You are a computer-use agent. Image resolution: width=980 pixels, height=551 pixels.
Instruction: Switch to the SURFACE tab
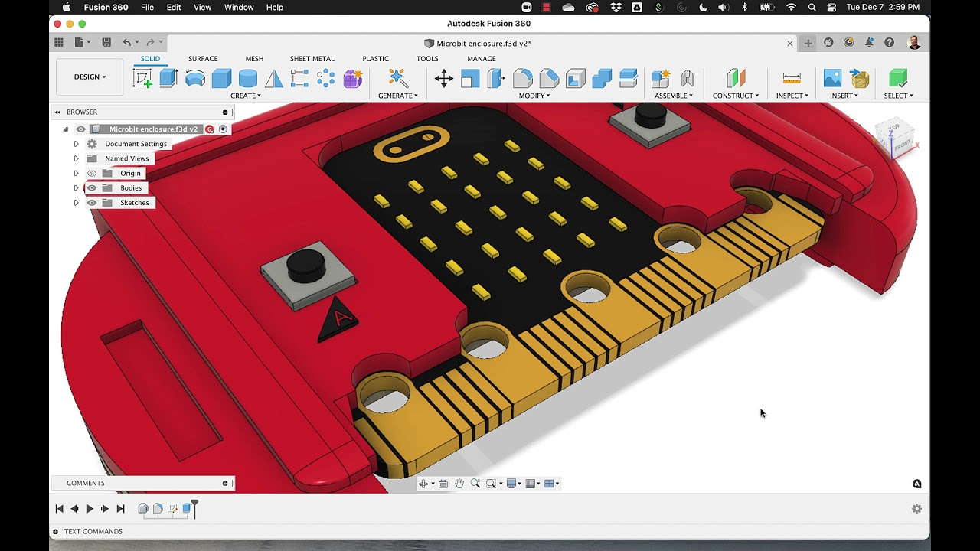coord(203,59)
